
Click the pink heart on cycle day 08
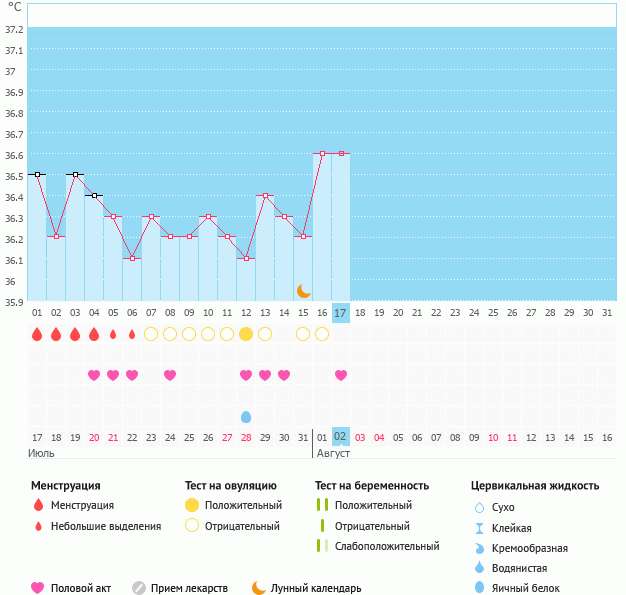(170, 375)
